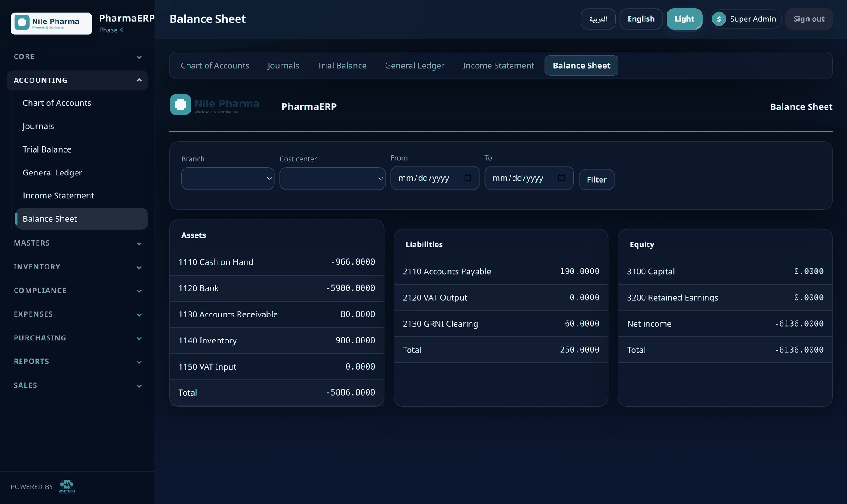Open Income Statement in the sidebar
The height and width of the screenshot is (504, 847).
[82, 195]
